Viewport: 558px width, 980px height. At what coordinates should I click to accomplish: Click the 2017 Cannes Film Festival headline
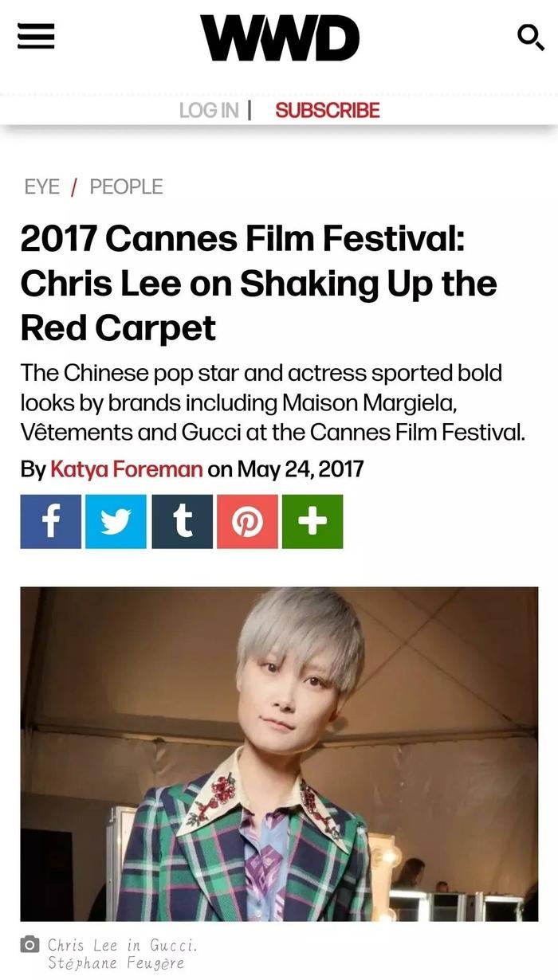259,284
